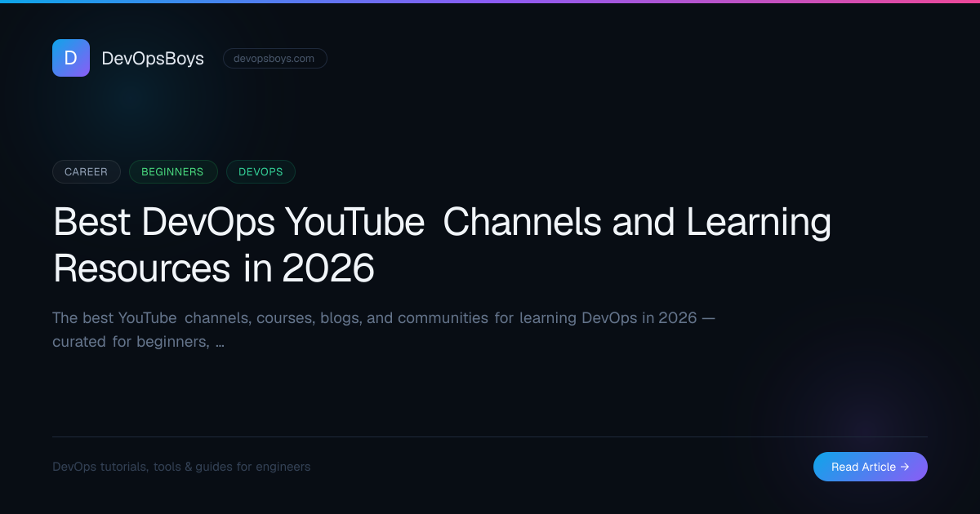Open the 'Best DevOps YouTube Channels' headline
Image resolution: width=980 pixels, height=514 pixels.
[442, 245]
